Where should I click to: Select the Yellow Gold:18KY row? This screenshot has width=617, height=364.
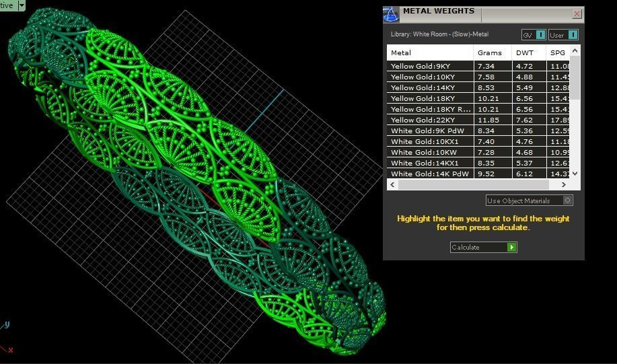tap(478, 98)
